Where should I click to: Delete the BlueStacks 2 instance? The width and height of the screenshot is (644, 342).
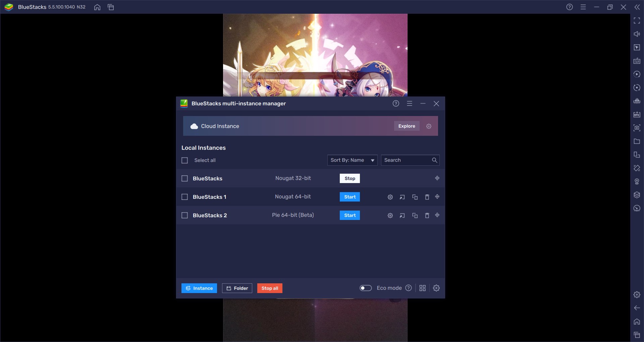point(427,216)
